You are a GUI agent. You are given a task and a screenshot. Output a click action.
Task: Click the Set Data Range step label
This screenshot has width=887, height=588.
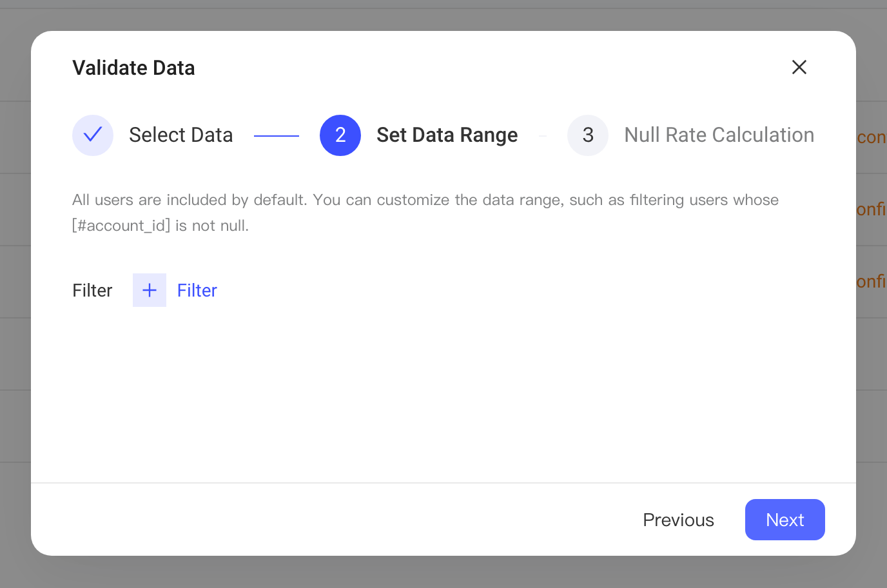[x=447, y=135]
